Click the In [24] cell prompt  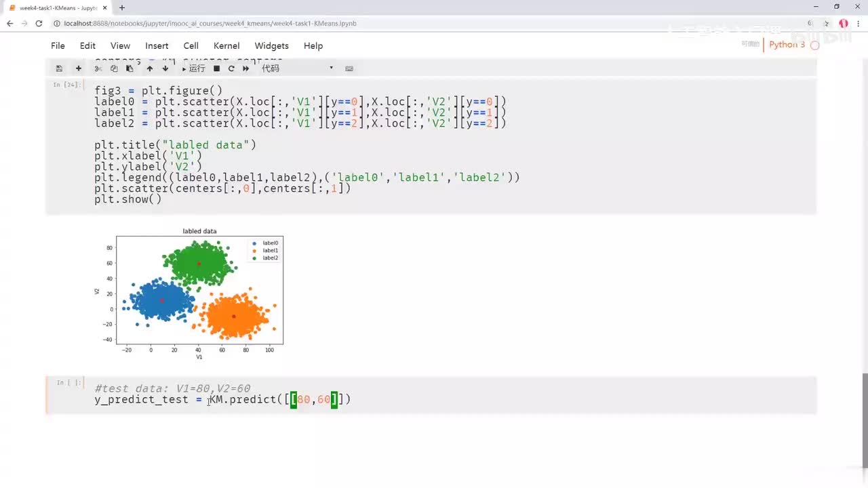coord(67,85)
